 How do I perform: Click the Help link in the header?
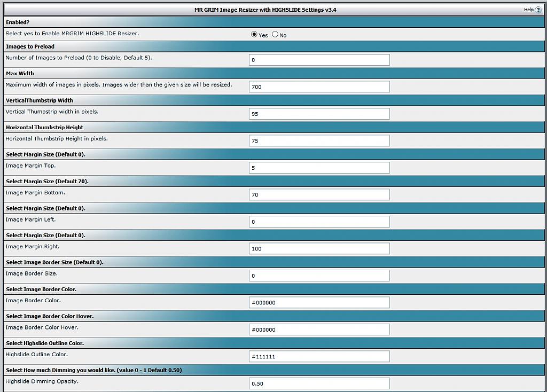point(528,10)
